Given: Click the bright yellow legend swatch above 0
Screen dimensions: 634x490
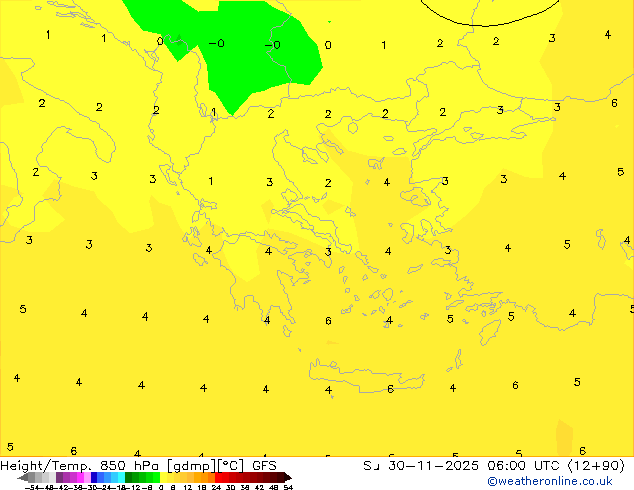Looking at the screenshot, I should (x=163, y=477).
